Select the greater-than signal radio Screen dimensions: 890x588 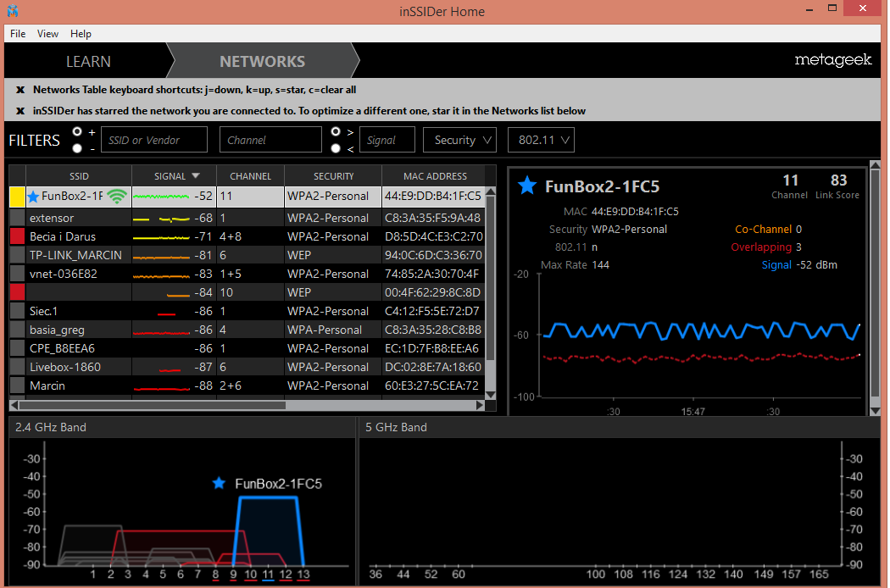[336, 131]
